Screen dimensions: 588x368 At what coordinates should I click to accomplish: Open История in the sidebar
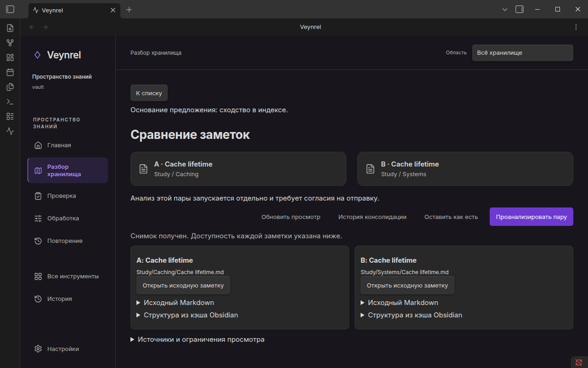click(x=68, y=299)
